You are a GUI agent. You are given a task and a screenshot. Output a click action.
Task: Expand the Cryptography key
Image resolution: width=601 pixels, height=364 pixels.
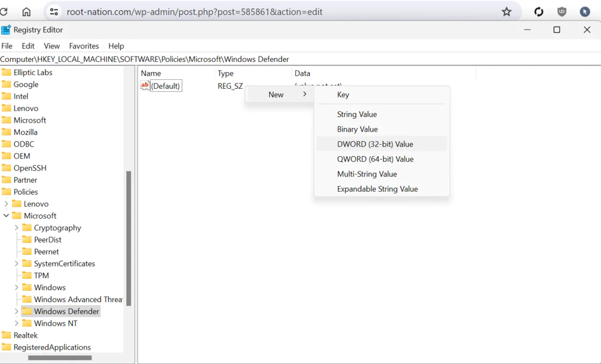point(16,227)
